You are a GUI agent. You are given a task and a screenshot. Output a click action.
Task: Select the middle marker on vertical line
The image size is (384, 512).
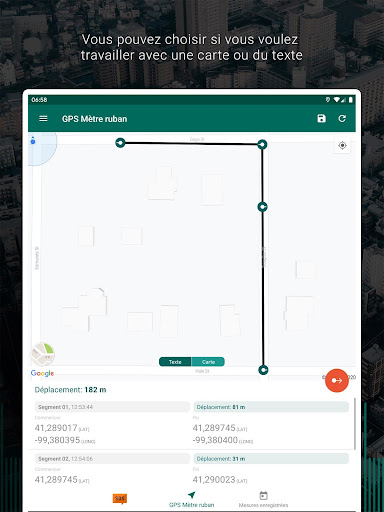tap(263, 207)
